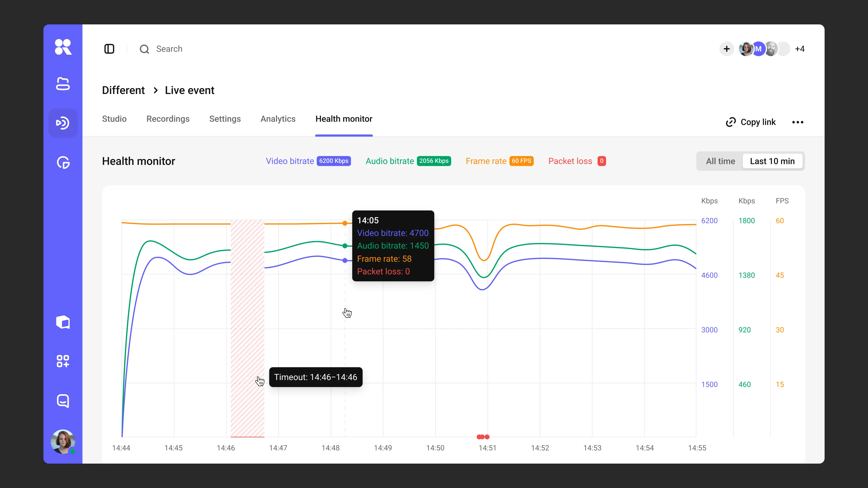Viewport: 868px width, 488px height.
Task: Click the chain link icon
Action: [x=731, y=122]
